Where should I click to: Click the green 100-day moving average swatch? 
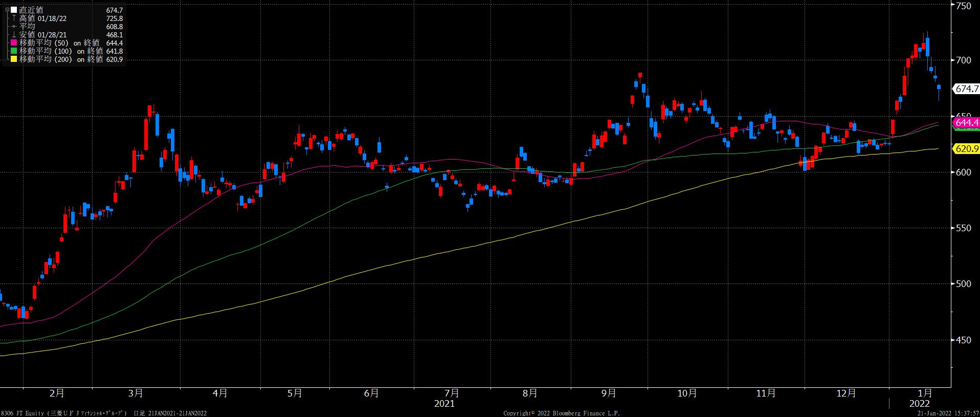14,51
